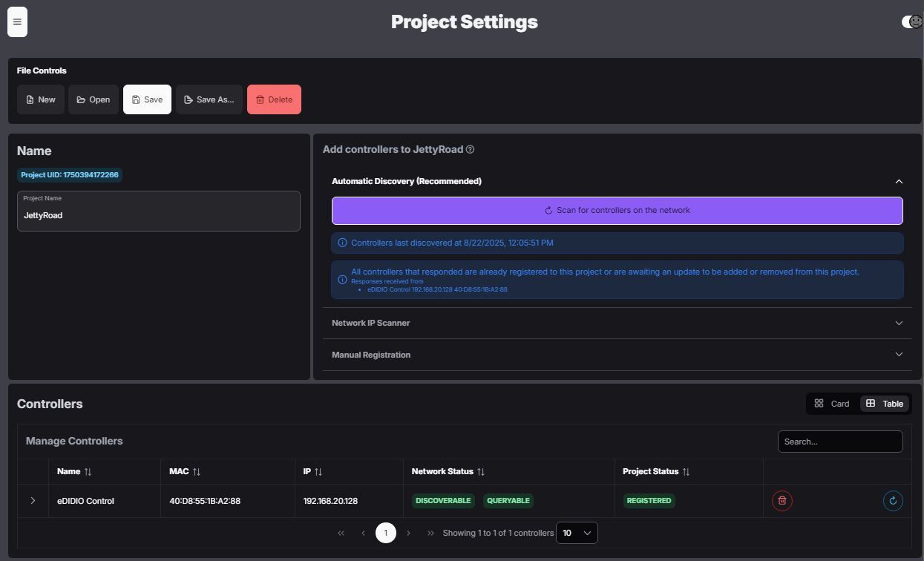Screen dimensions: 924x561
Task: Delete the eDIDIO Control controller
Action: 782,501
